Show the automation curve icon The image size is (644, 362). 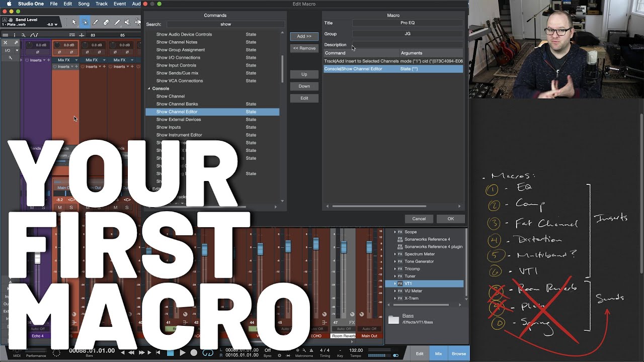click(34, 35)
